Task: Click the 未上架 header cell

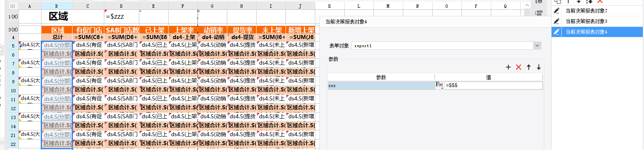Action: pyautogui.click(x=271, y=30)
